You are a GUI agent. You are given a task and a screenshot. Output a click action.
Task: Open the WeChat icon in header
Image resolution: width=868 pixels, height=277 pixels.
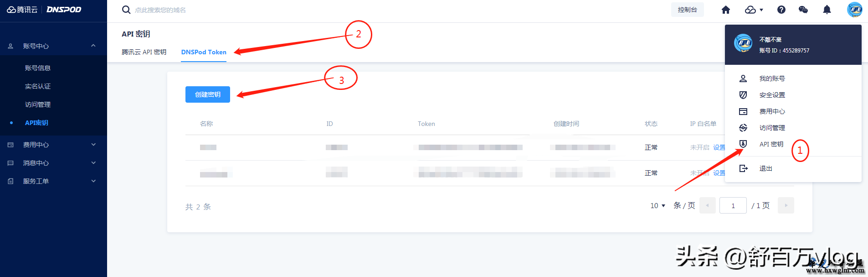pyautogui.click(x=803, y=10)
